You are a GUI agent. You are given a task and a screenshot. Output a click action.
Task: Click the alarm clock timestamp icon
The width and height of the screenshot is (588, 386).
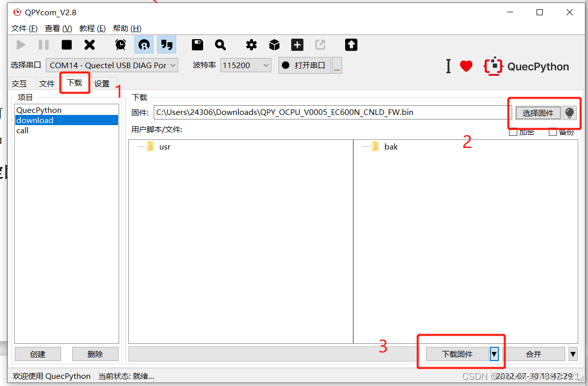tap(120, 45)
